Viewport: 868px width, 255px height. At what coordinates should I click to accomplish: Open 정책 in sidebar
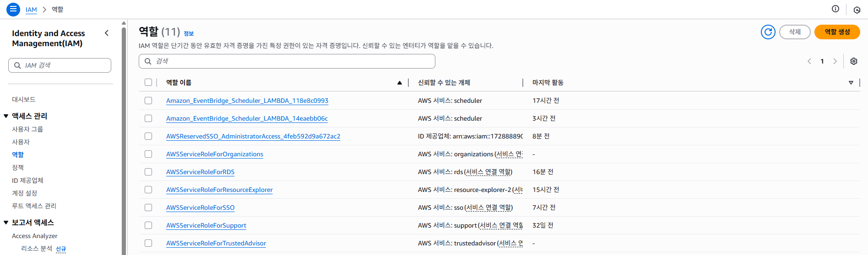pos(18,168)
